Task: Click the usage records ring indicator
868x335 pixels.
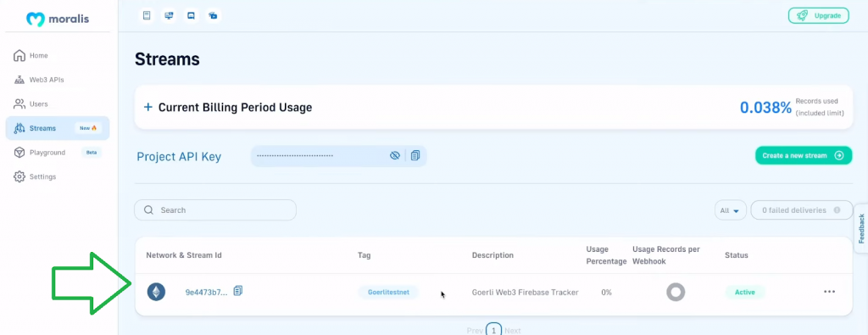Action: coord(676,292)
